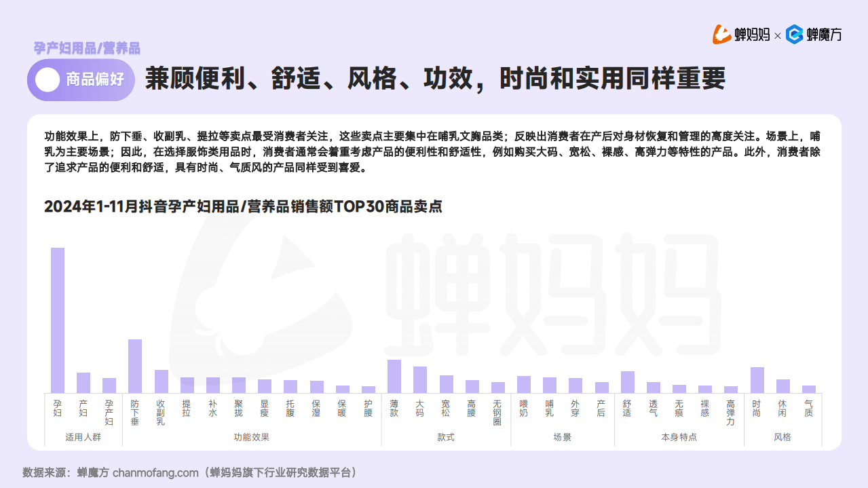The image size is (868, 488).
Task: Click the tallest bar for 孕妇
Action: (58, 320)
